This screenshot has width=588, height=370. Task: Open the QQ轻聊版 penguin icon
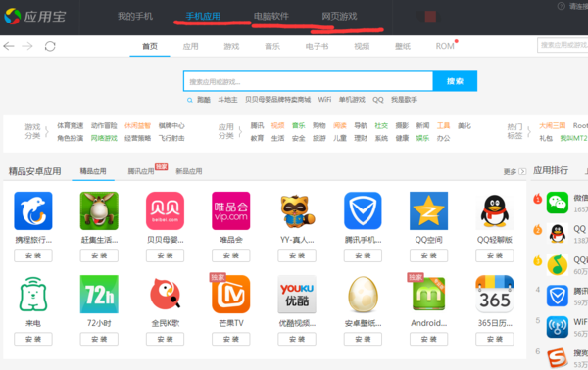pyautogui.click(x=495, y=210)
